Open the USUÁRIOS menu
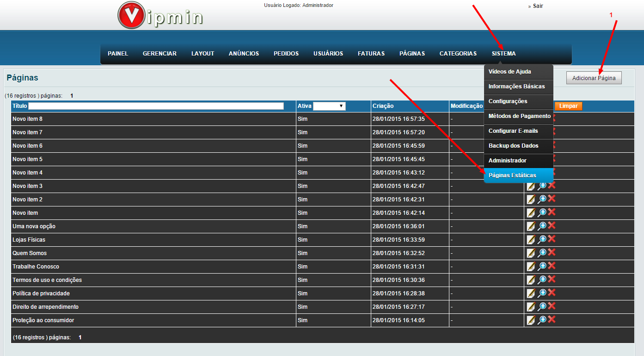This screenshot has width=644, height=356. (x=328, y=54)
